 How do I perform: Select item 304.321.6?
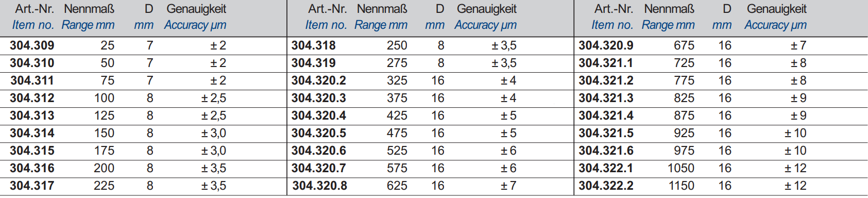pyautogui.click(x=606, y=151)
